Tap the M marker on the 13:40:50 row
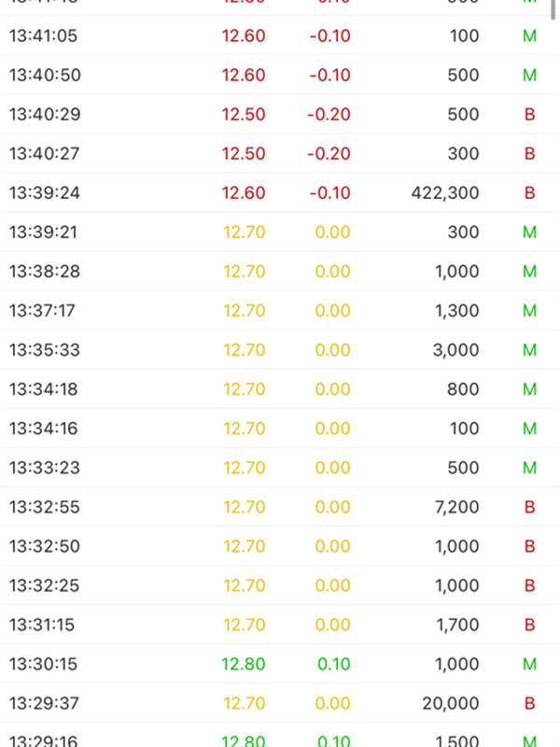Screen dimensions: 560x747 [529, 76]
